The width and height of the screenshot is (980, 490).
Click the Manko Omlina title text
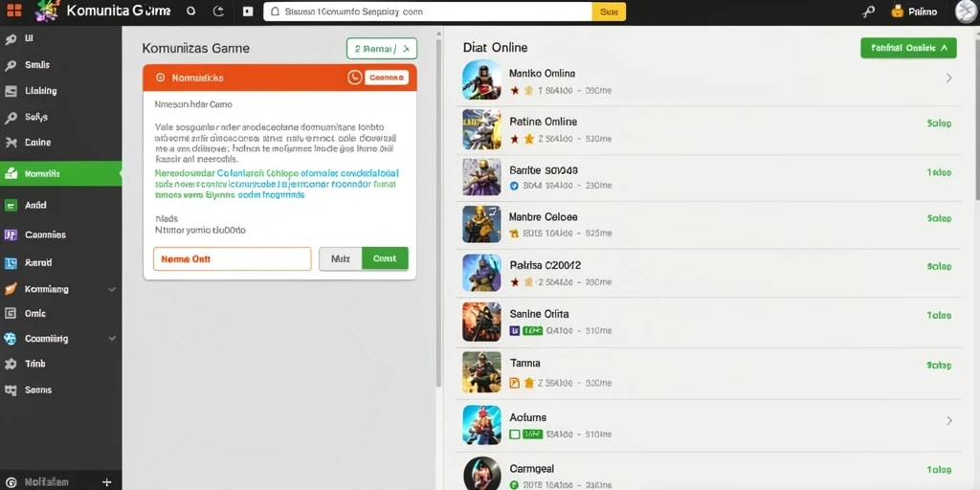pos(542,73)
